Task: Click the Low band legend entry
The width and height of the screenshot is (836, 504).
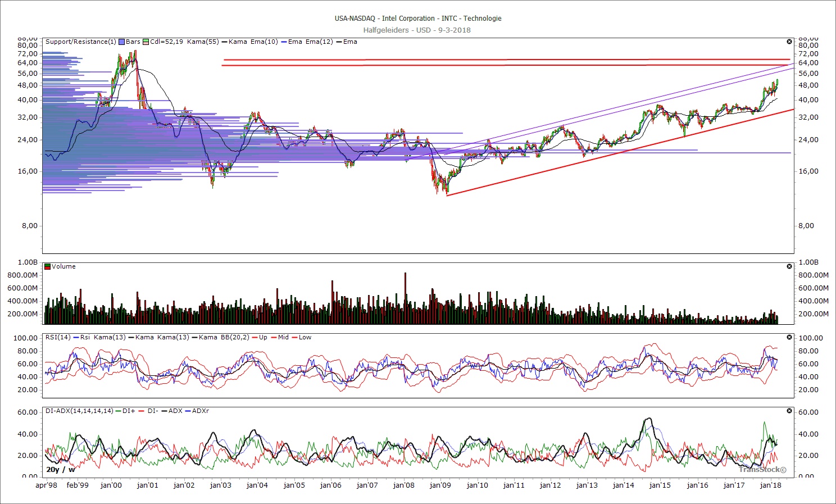Action: tap(302, 337)
